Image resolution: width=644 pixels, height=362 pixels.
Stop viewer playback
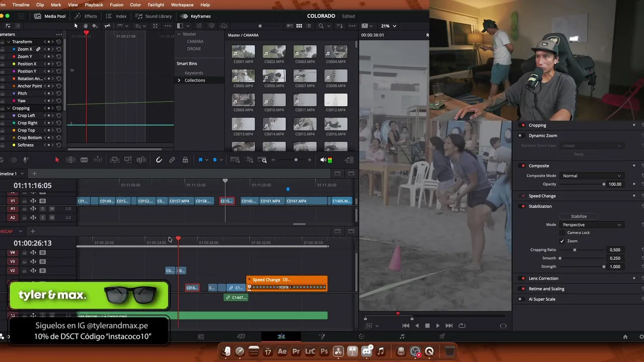pyautogui.click(x=427, y=326)
